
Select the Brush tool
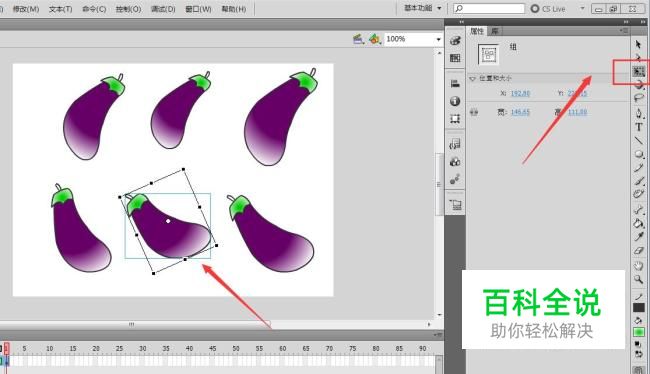click(639, 181)
